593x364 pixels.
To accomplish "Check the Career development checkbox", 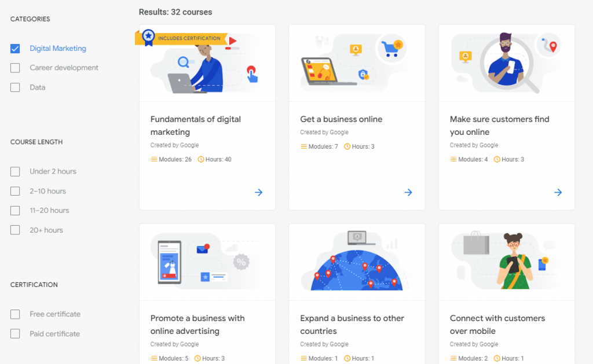I will (15, 68).
